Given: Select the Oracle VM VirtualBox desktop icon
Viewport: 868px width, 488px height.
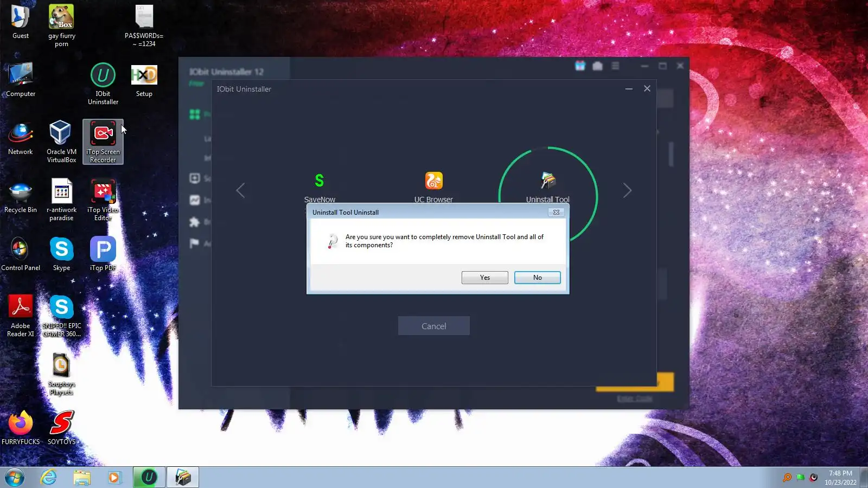Looking at the screenshot, I should (61, 142).
